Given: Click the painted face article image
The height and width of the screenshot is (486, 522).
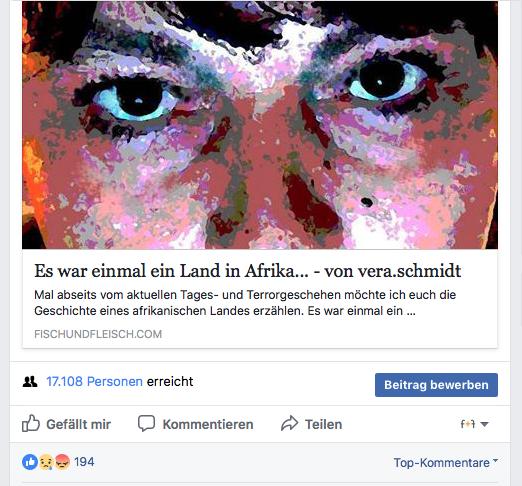Looking at the screenshot, I should pyautogui.click(x=260, y=125).
